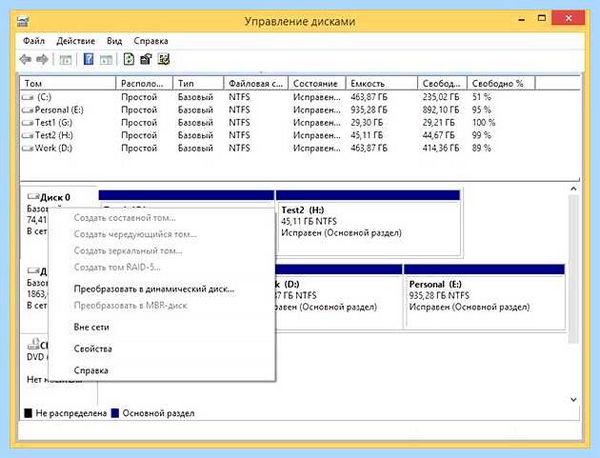600x458 pixels.
Task: Open the Файл menu
Action: click(34, 41)
